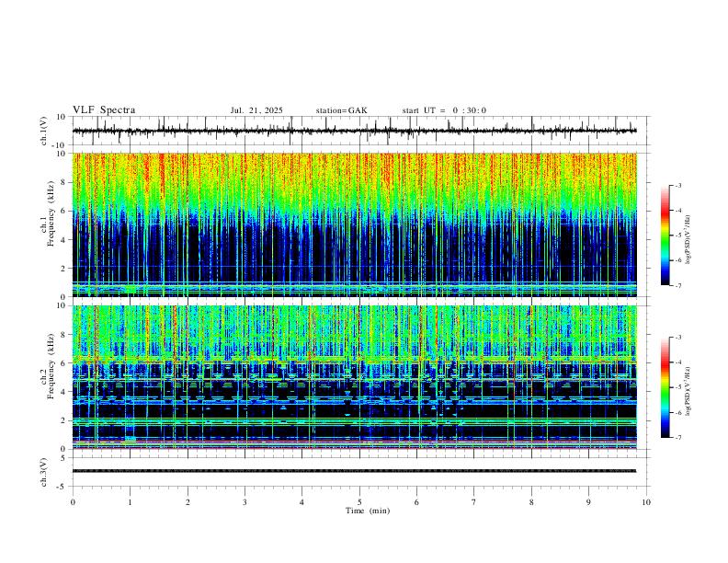
Task: Click the '-3' label on ch.1 colorbar
Action: coord(677,185)
